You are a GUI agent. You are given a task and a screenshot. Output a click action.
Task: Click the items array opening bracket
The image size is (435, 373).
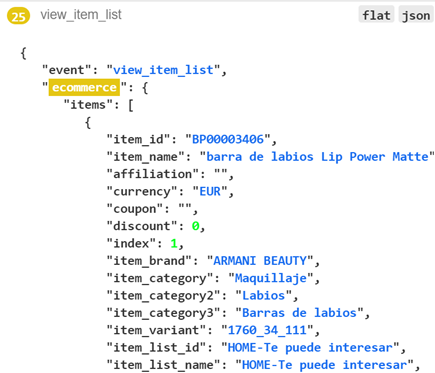(131, 105)
